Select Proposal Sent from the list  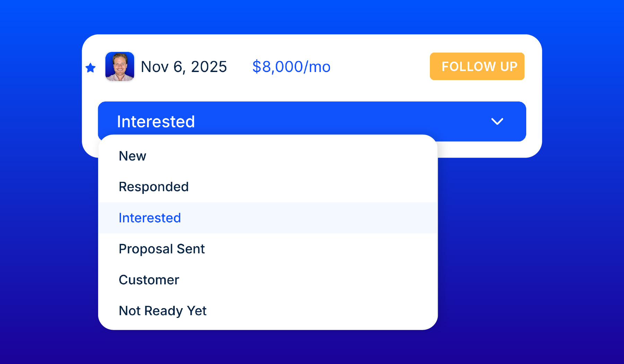click(162, 249)
